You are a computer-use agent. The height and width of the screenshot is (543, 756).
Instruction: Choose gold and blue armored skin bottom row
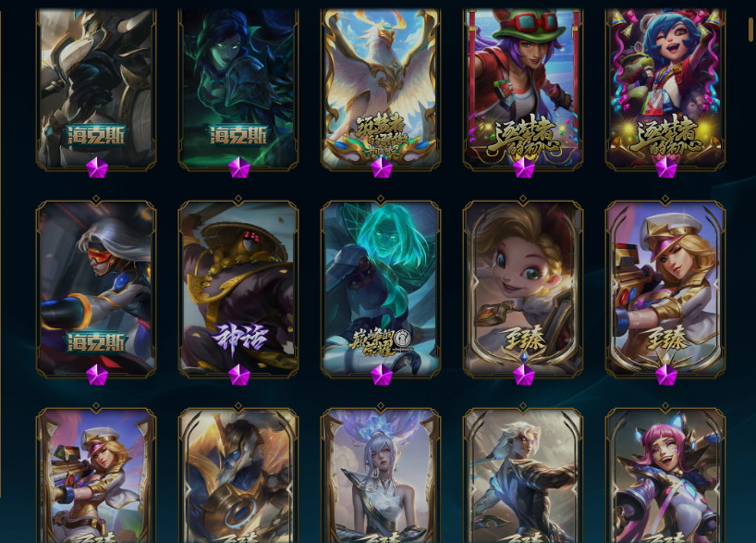coord(238,475)
